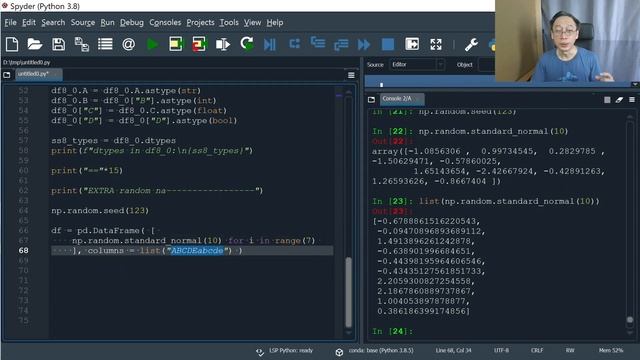The height and width of the screenshot is (360, 640).
Task: Click the print("=="*15) editor line
Action: pos(87,171)
